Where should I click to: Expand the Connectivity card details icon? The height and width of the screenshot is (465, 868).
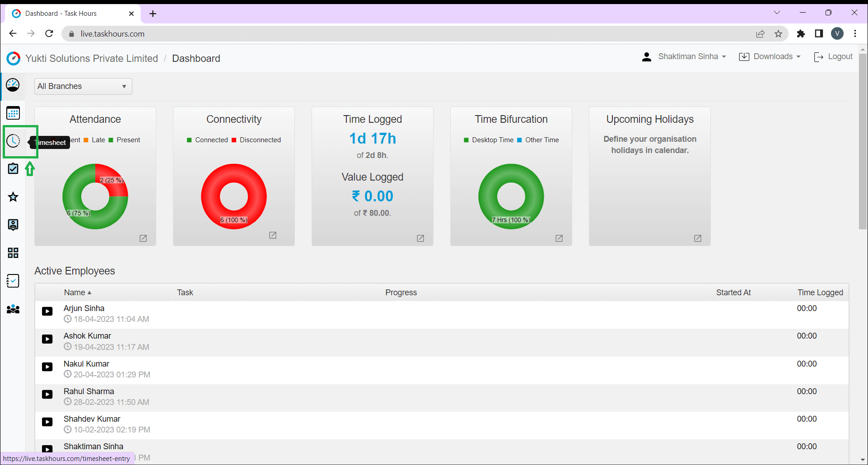[x=273, y=235]
